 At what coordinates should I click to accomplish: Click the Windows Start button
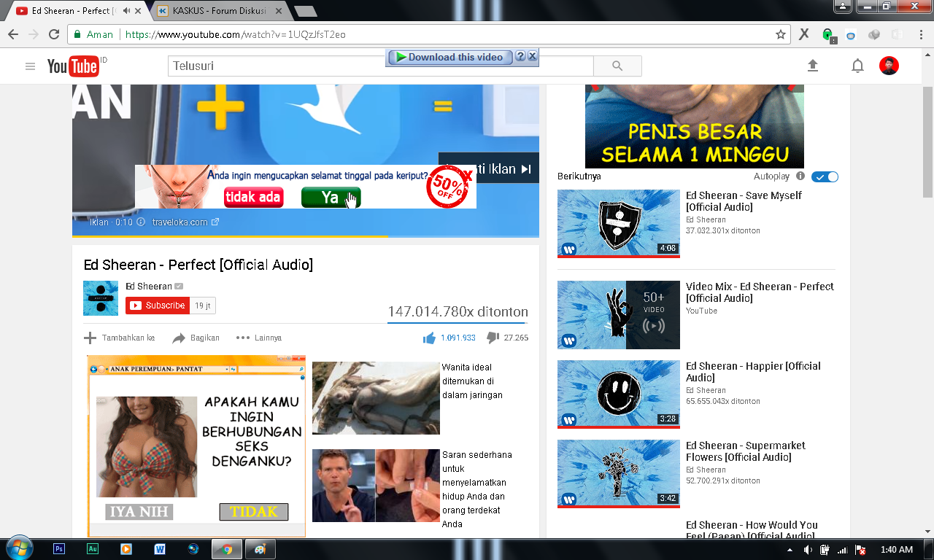click(x=18, y=549)
